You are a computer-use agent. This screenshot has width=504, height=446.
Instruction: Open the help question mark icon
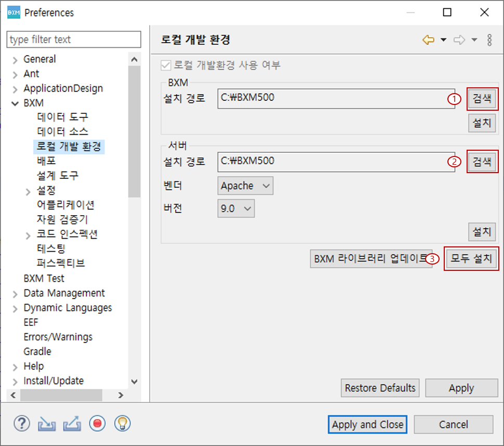point(22,424)
